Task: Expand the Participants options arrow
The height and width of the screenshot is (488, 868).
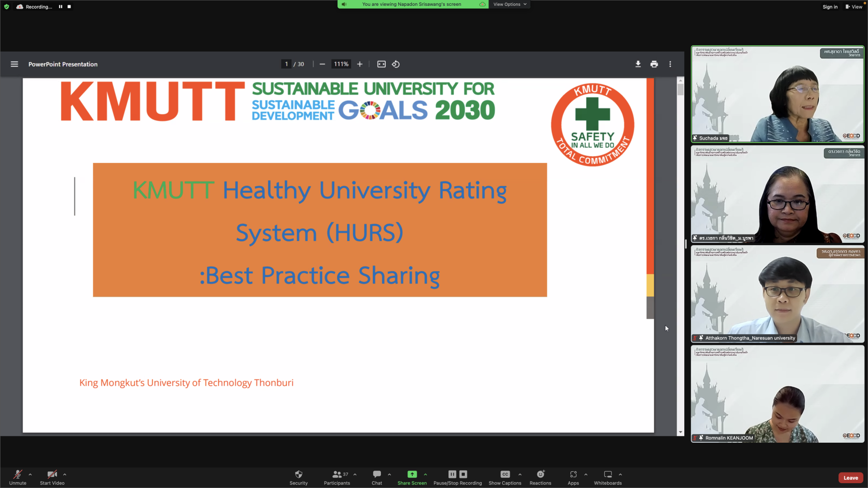Action: click(355, 475)
